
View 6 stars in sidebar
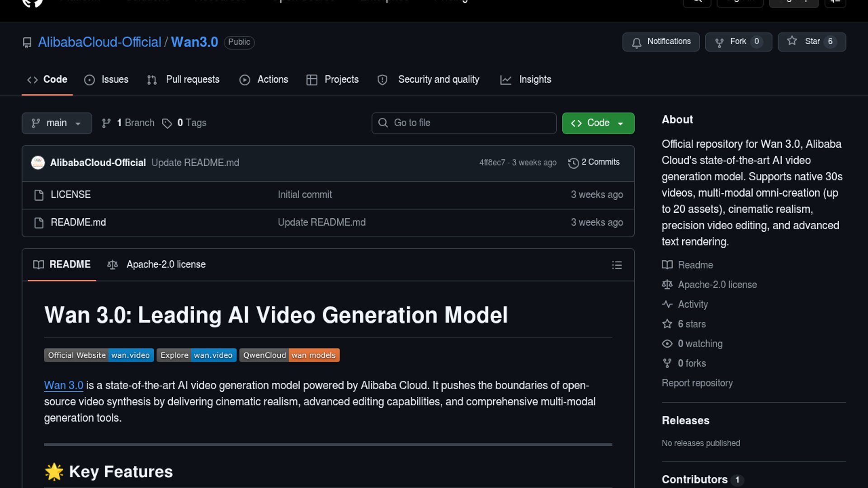click(x=692, y=324)
